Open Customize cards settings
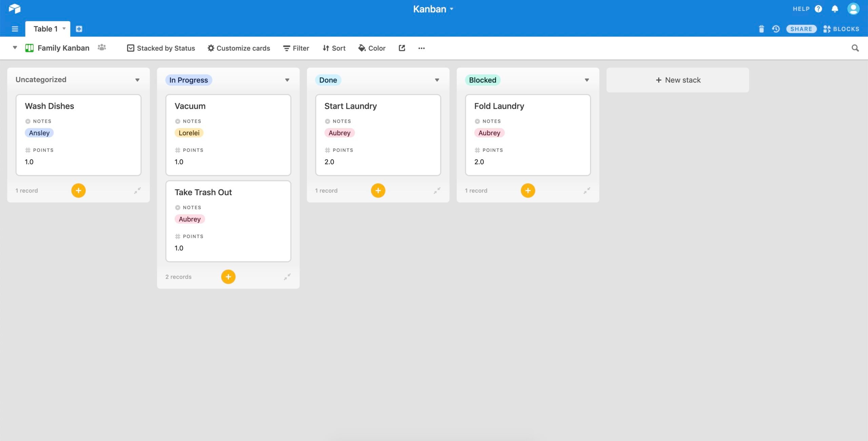The height and width of the screenshot is (441, 868). click(239, 48)
